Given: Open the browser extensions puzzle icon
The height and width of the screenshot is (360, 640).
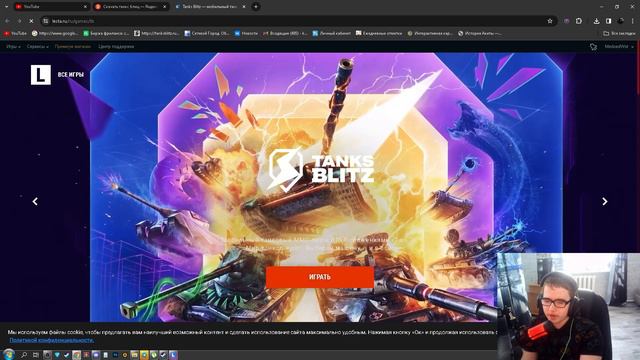Looking at the screenshot, I should [579, 21].
